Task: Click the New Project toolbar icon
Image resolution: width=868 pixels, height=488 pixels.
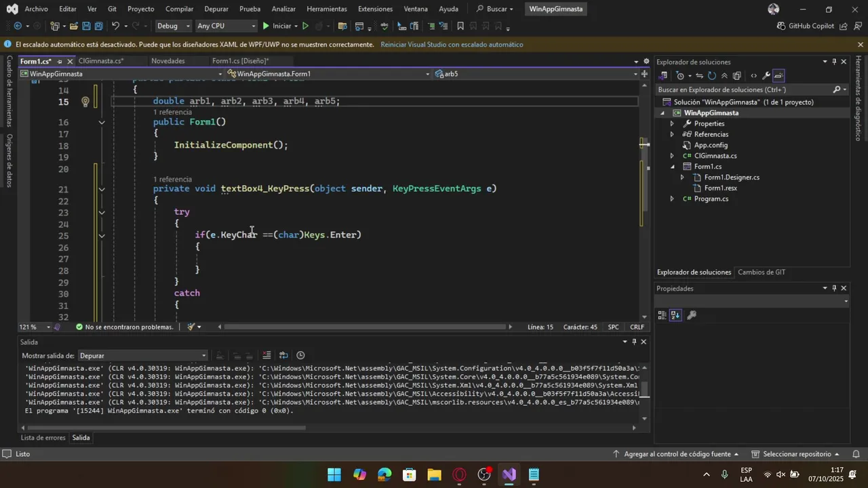Action: point(56,26)
